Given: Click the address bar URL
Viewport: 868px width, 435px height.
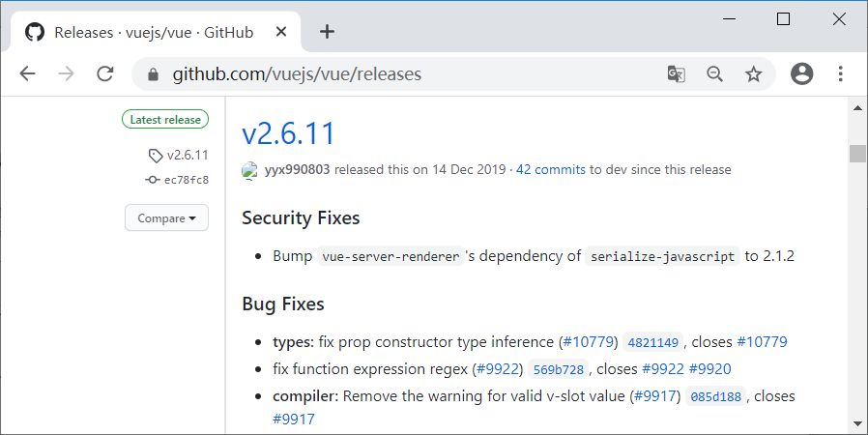Looking at the screenshot, I should 297,74.
